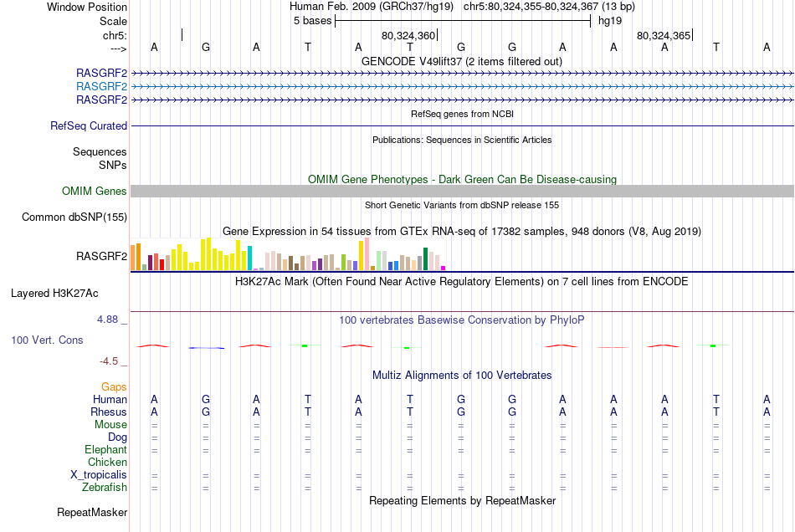This screenshot has height=532, width=795.
Task: Click the 80,324,365 ruler coordinate
Action: point(664,35)
